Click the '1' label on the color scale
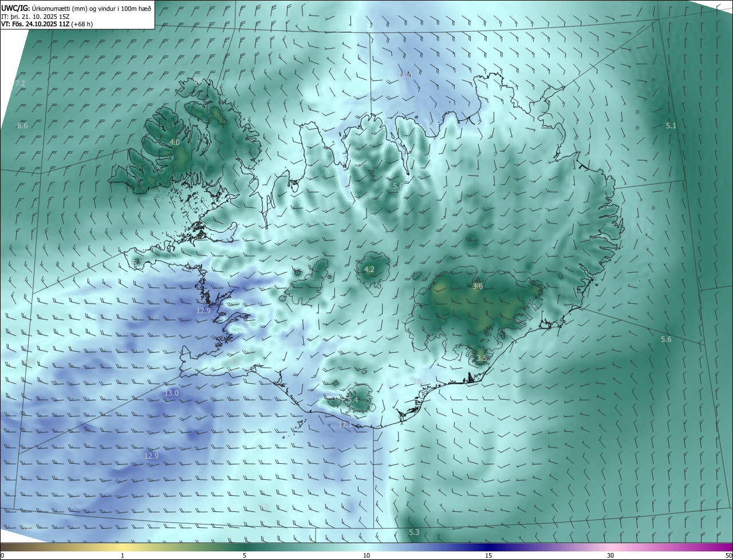The height and width of the screenshot is (560, 733). click(123, 555)
